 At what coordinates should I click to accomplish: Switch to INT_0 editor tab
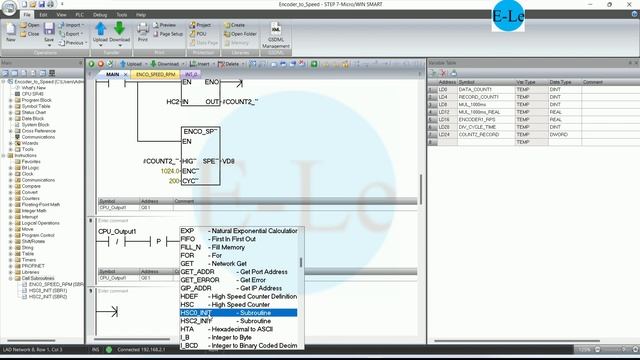(191, 74)
